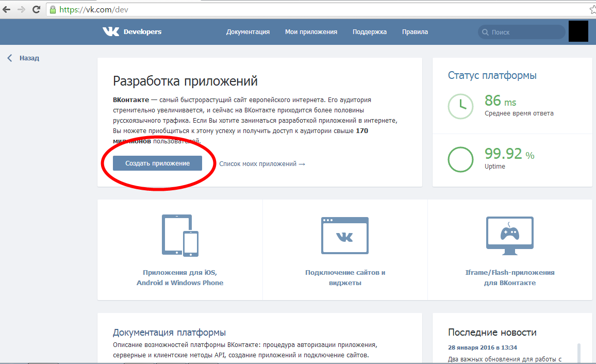Click the tablet and phone devices icon
Image resolution: width=596 pixels, height=364 pixels.
coord(180,236)
